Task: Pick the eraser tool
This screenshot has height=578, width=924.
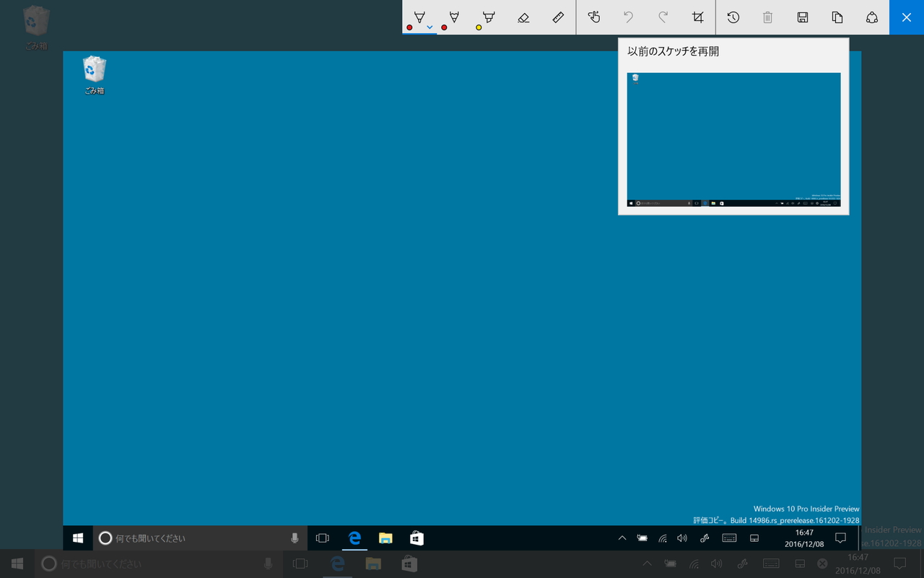Action: [523, 16]
